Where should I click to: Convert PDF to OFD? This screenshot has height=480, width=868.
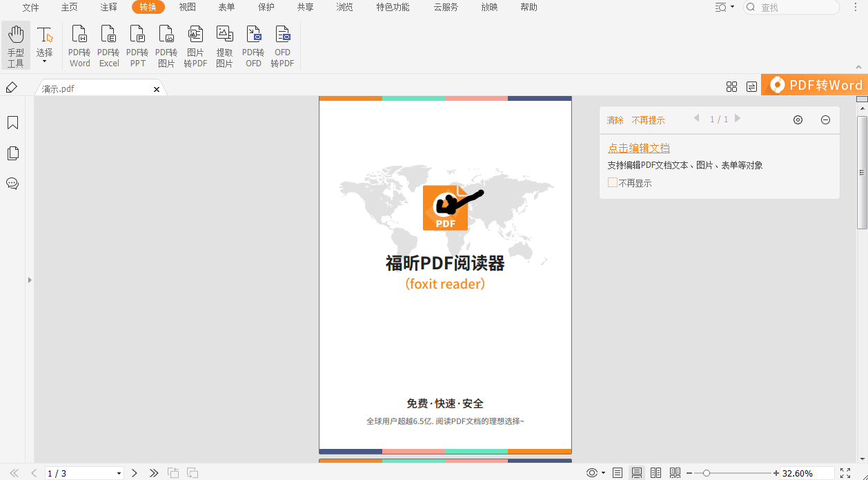point(253,46)
